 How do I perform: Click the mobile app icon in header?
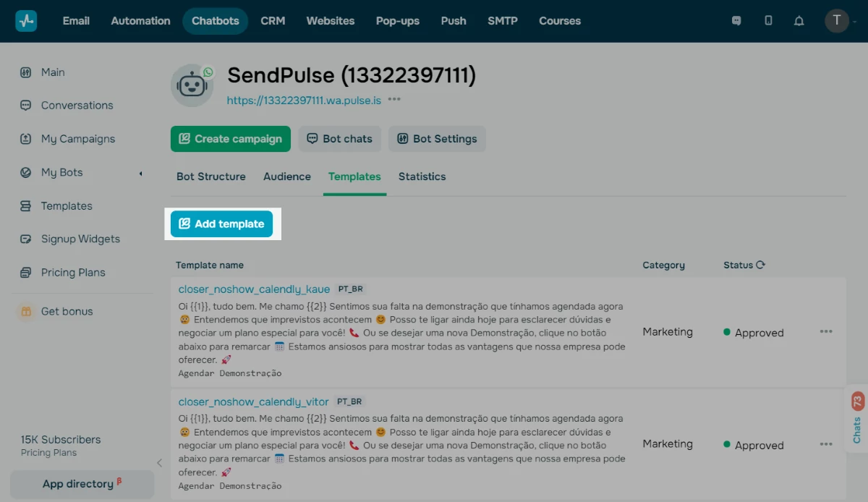click(x=767, y=21)
